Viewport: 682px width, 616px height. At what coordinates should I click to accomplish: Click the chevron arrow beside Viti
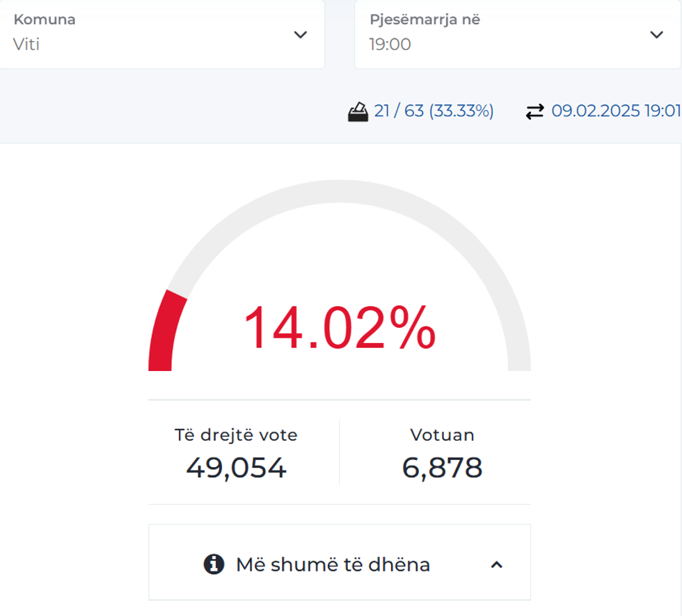(x=300, y=35)
